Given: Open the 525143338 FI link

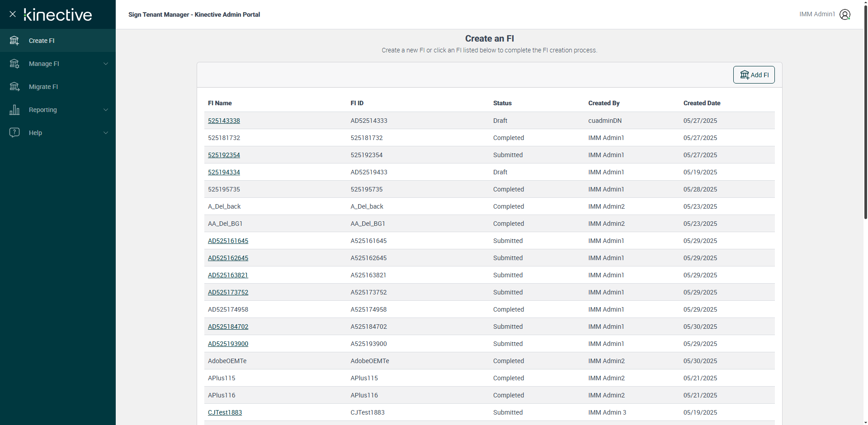Looking at the screenshot, I should [224, 121].
